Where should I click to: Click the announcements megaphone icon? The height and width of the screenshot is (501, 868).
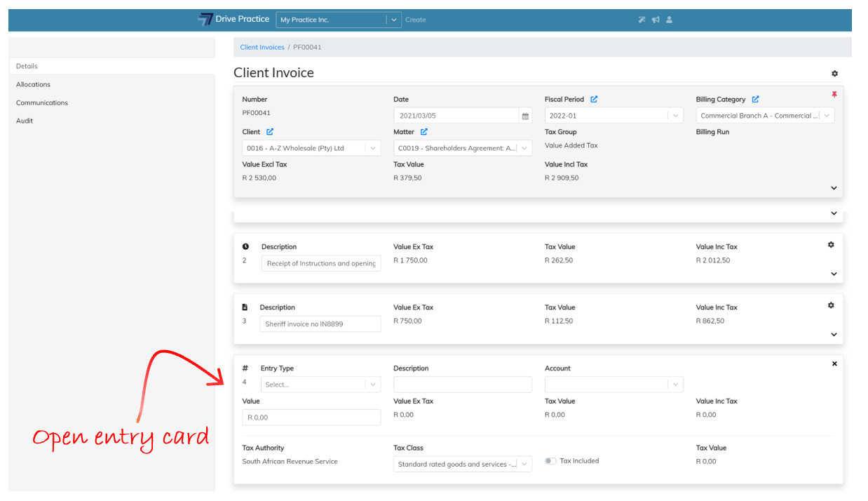[x=656, y=20]
